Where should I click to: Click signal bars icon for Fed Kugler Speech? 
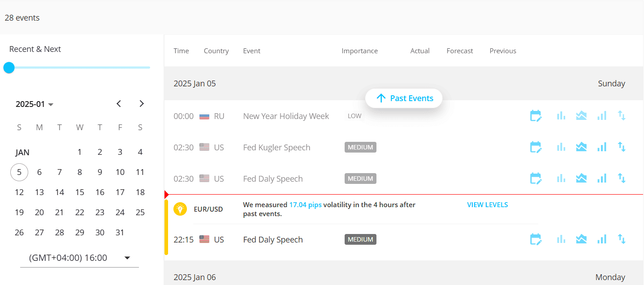click(x=601, y=147)
